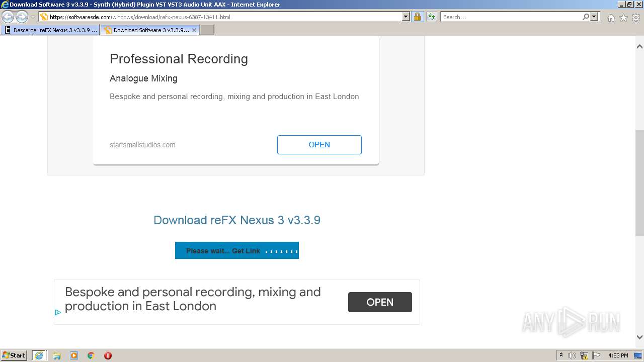Open the Tools gear icon
Viewport: 644px width, 362px height.
click(x=636, y=18)
